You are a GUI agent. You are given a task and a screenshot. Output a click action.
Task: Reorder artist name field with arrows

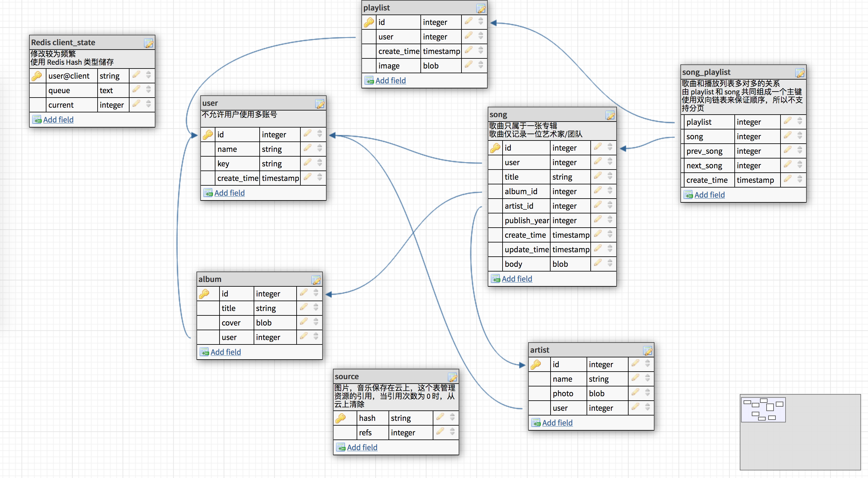pos(648,378)
